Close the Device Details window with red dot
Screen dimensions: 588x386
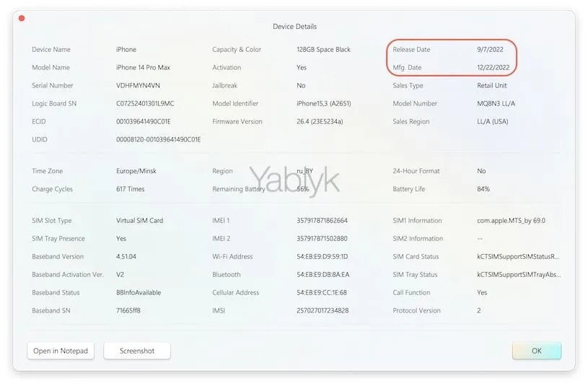22,18
